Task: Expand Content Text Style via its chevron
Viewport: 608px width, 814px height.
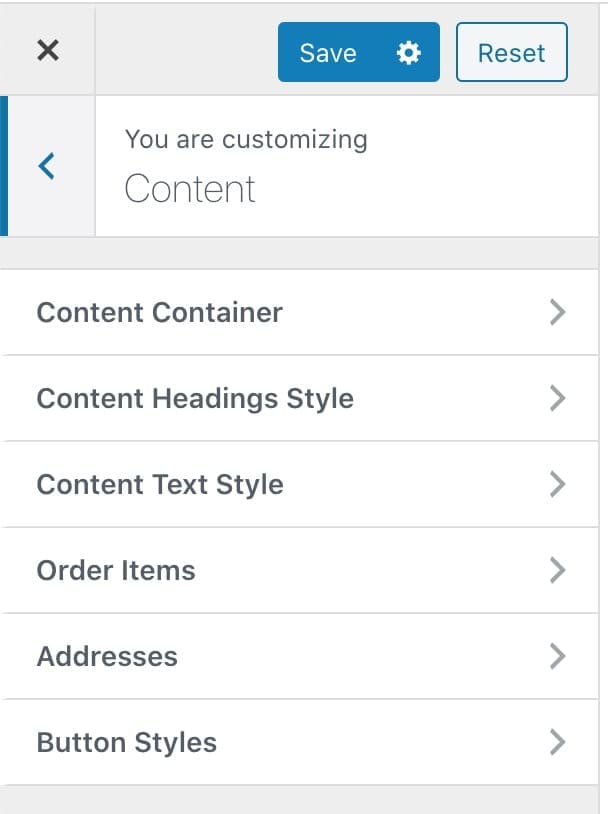Action: (x=558, y=484)
